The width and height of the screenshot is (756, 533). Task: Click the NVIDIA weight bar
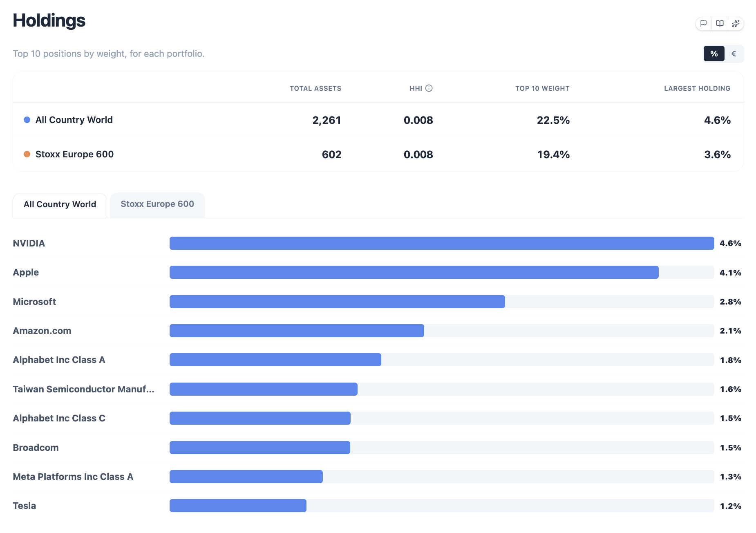tap(442, 243)
